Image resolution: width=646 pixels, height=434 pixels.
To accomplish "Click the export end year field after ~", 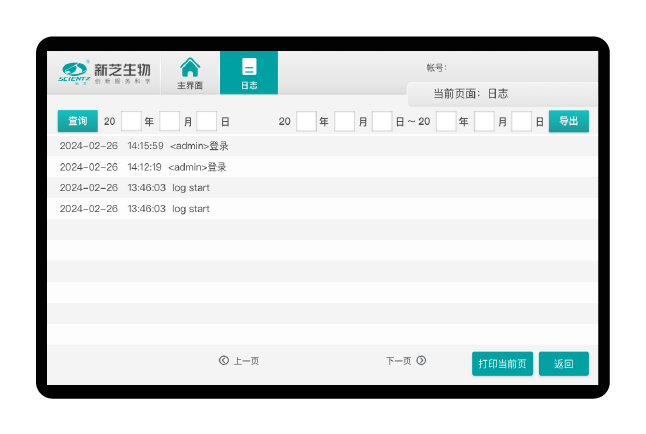I will click(x=446, y=122).
